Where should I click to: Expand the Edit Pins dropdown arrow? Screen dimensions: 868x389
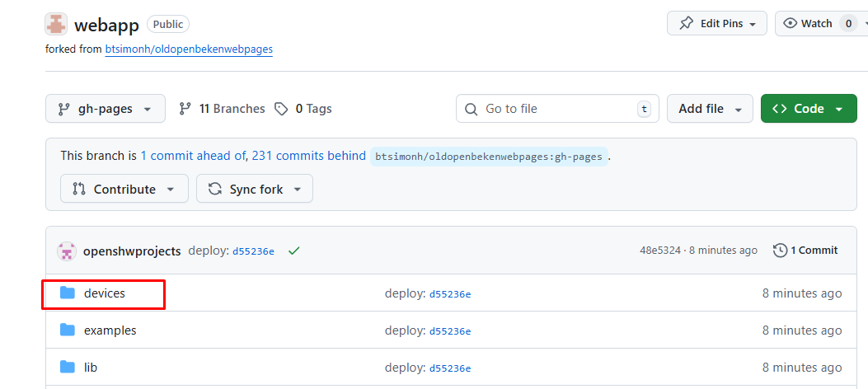coord(753,25)
